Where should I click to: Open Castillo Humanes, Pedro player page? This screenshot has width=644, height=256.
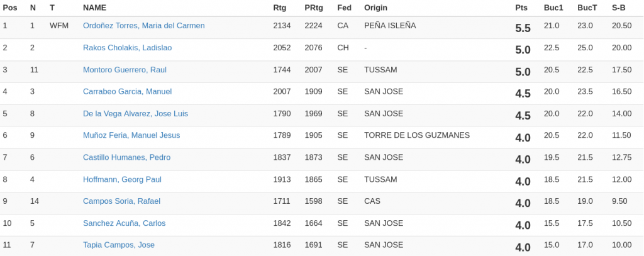(x=126, y=157)
